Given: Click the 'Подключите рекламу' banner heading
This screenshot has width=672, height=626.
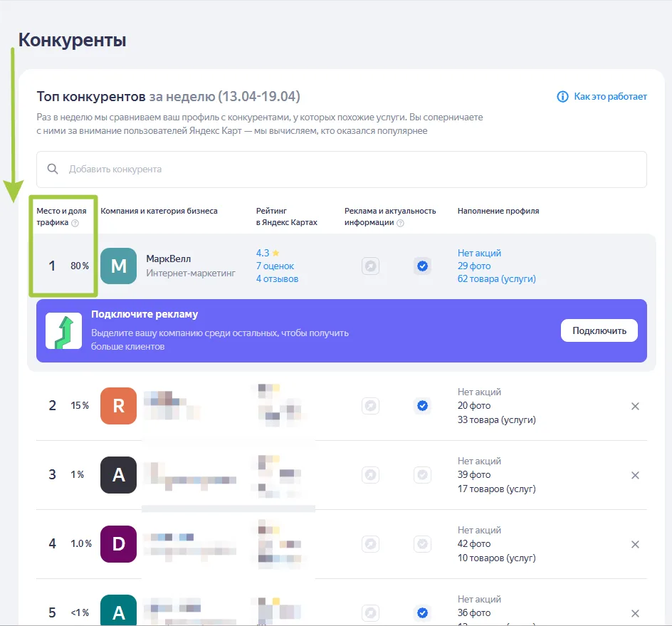Looking at the screenshot, I should pos(145,314).
